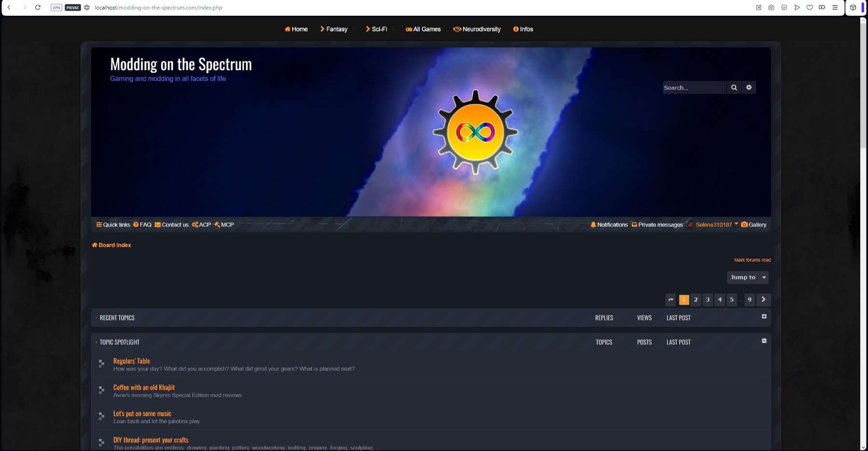Click Mark forums read link
Viewport: 868px width, 451px height.
click(752, 260)
